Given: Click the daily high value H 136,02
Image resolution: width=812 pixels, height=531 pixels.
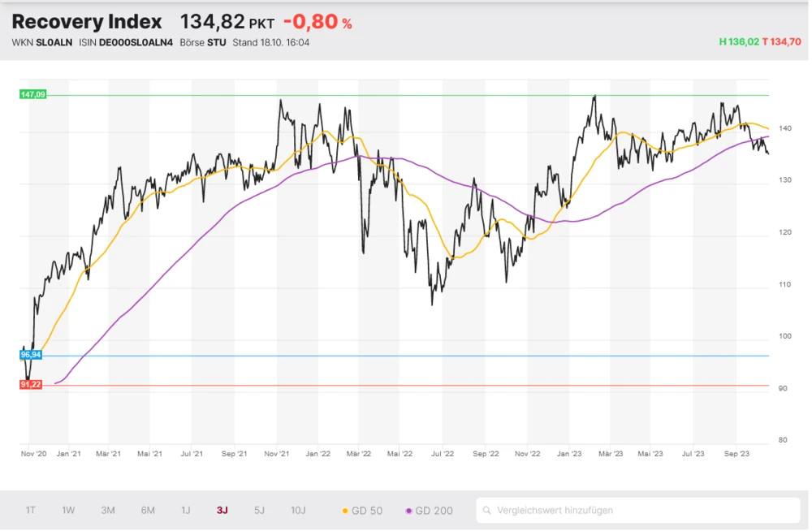Looking at the screenshot, I should 738,41.
